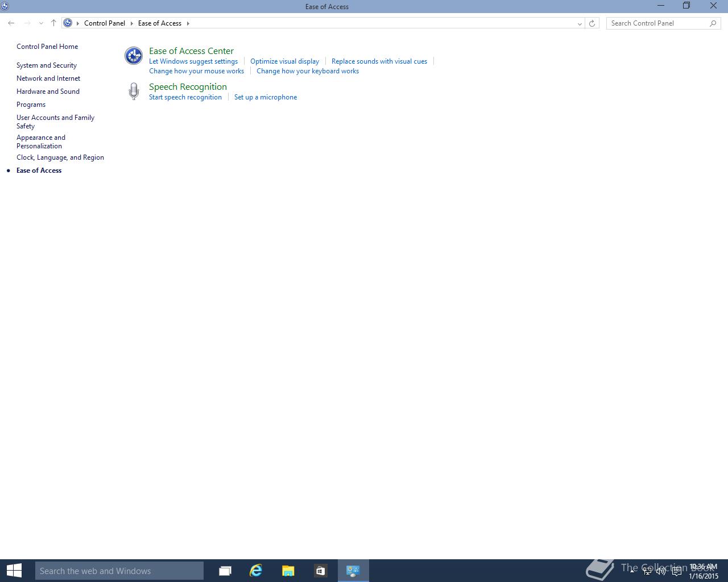
Task: Open the network icon in system tray
Action: [x=647, y=571]
